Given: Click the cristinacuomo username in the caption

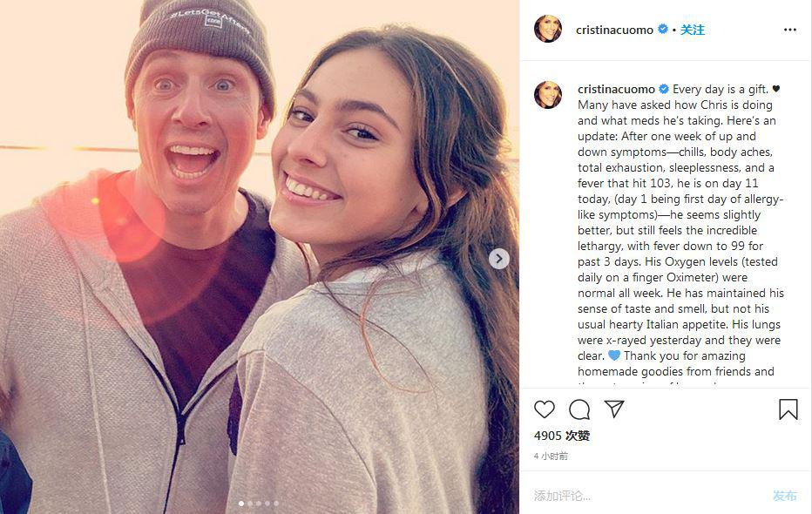Looking at the screenshot, I should (616, 89).
